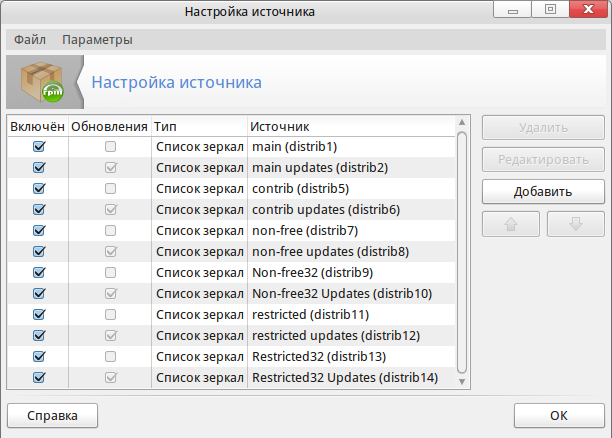
Task: Disable the main (distrib1) source checkbox
Action: tap(40, 146)
